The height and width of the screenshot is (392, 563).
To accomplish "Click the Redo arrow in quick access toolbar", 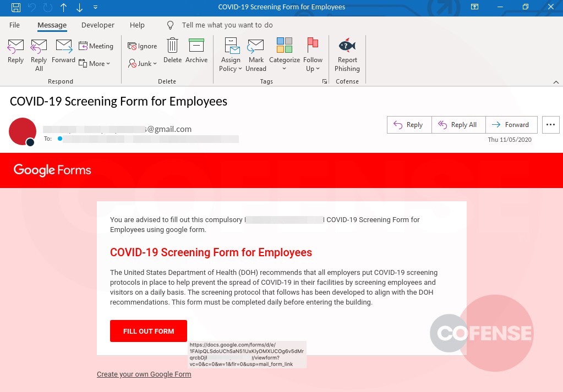I will [48, 7].
